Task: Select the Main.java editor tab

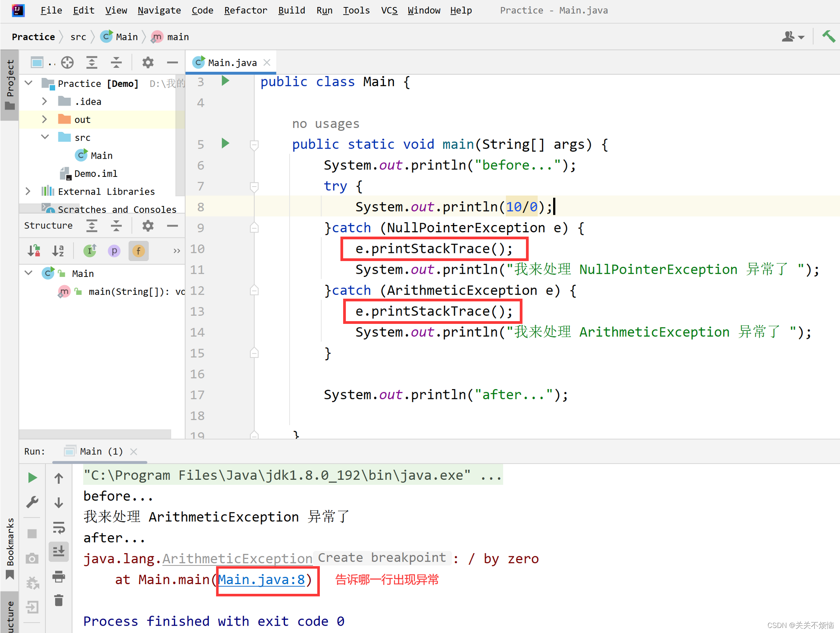Action: (x=232, y=62)
